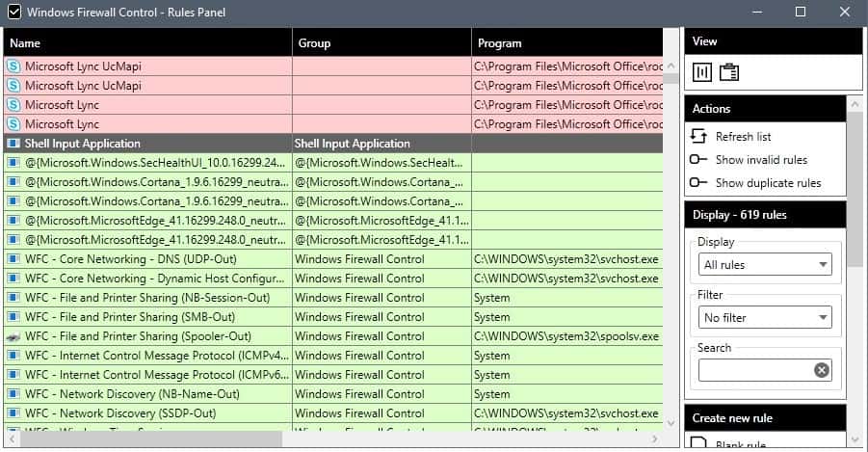Click svchost.exe program cell of SSDP-Out rule

pos(566,412)
